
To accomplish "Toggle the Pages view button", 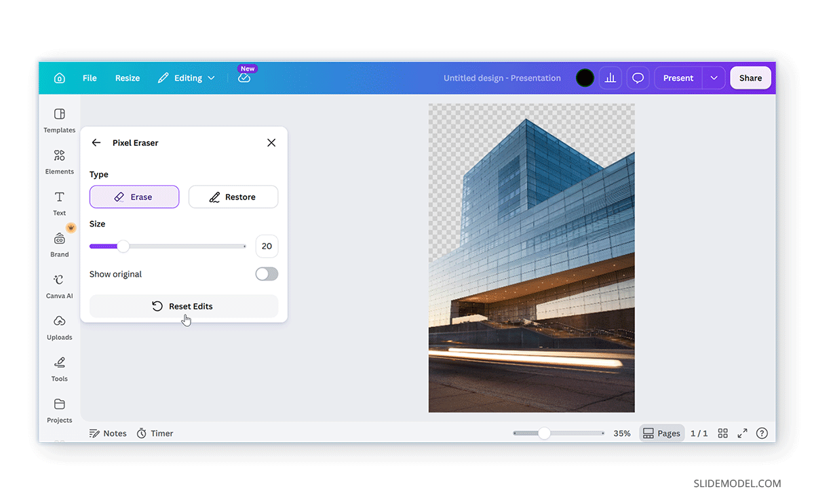I will [662, 433].
